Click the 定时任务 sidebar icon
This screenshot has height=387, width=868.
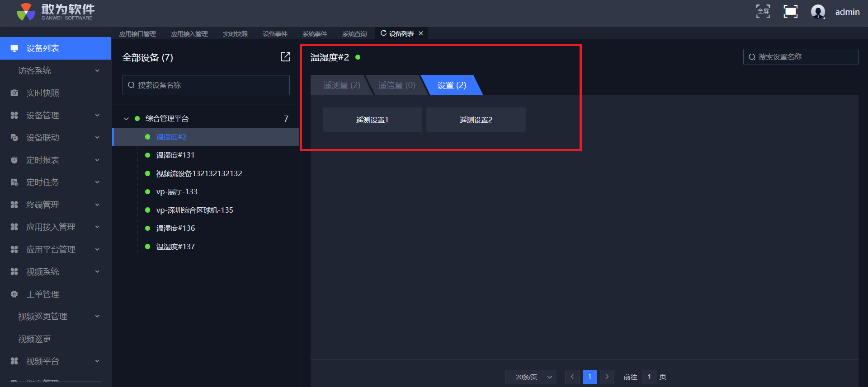pyautogui.click(x=14, y=182)
